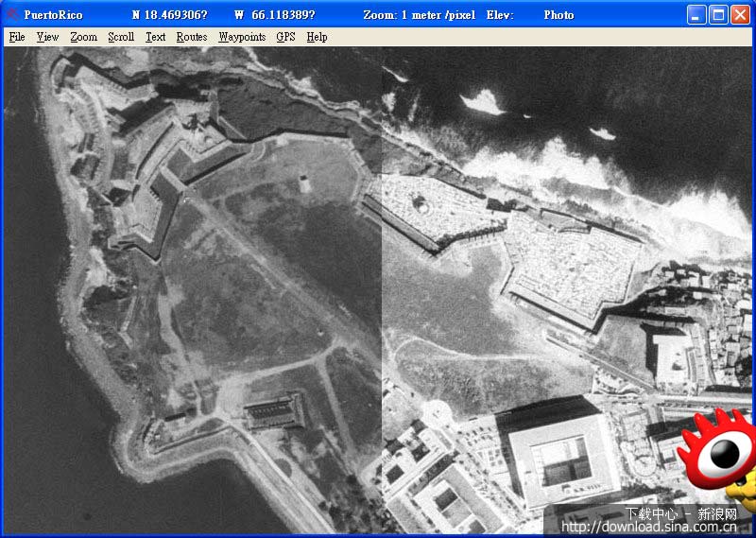Click the 'Zoom: 1 meter /pixel' label

(x=419, y=15)
